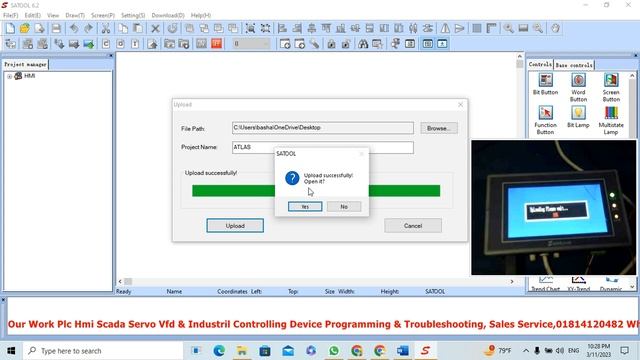
Task: Switch to Base controls tab
Action: [x=574, y=65]
